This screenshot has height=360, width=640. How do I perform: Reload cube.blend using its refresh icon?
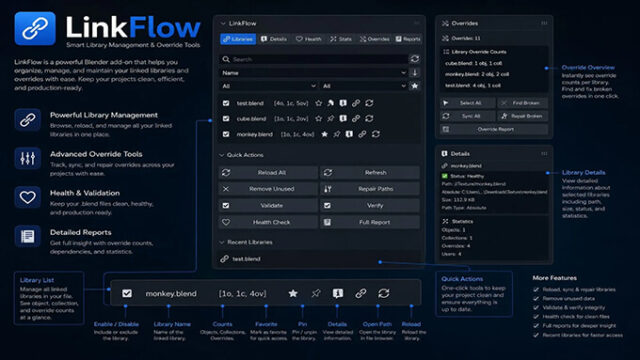pos(369,119)
